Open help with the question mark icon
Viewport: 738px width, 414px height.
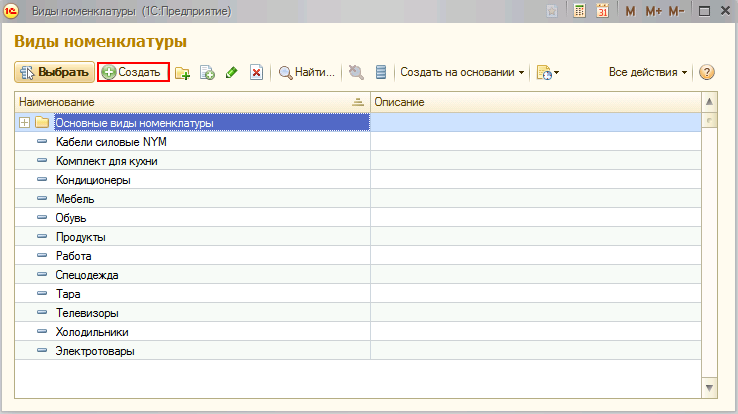(707, 73)
